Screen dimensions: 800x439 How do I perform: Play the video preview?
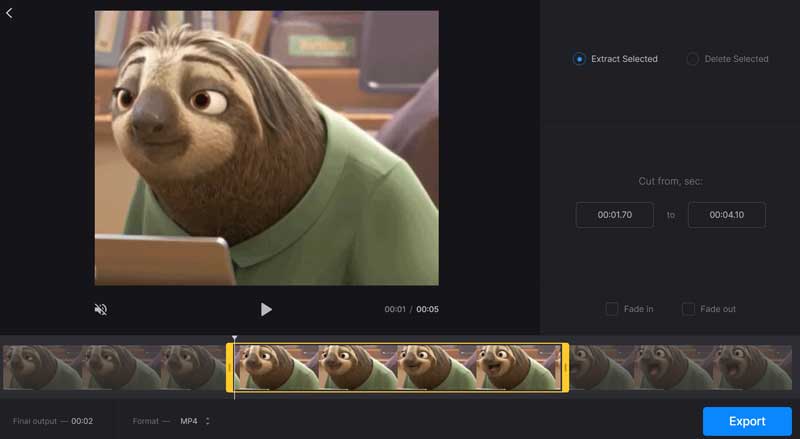coord(266,309)
